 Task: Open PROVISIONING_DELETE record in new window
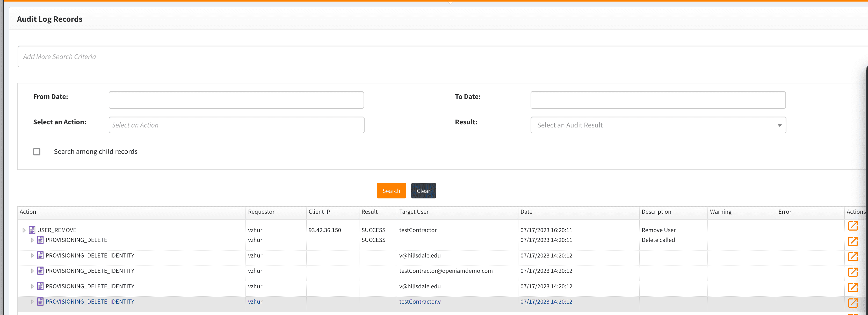pyautogui.click(x=852, y=241)
